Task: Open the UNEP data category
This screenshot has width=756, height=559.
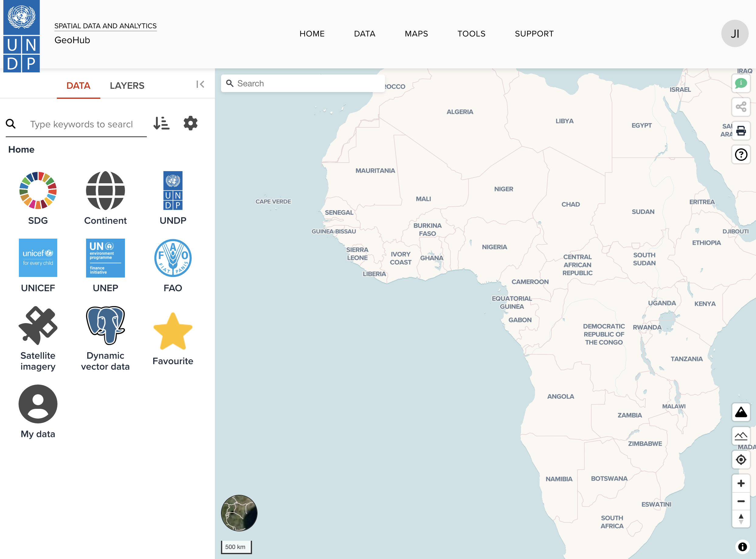Action: (105, 266)
